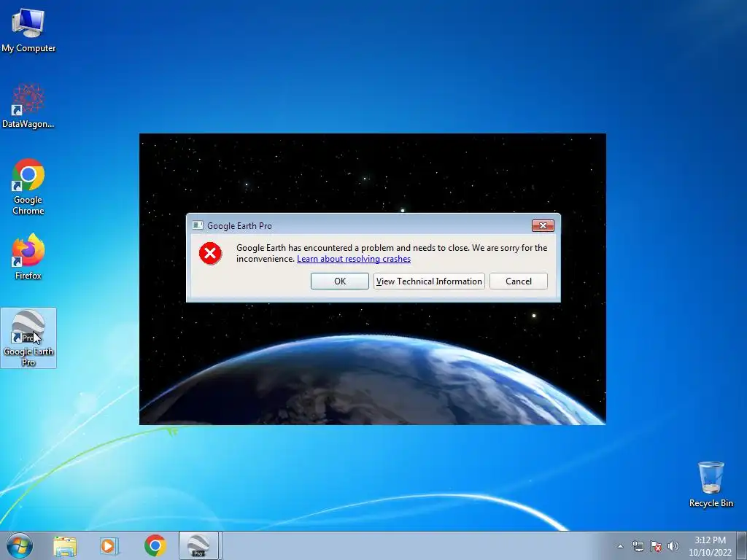Image resolution: width=747 pixels, height=560 pixels.
Task: Select the DataWagon desktop shortcut
Action: pos(28,106)
